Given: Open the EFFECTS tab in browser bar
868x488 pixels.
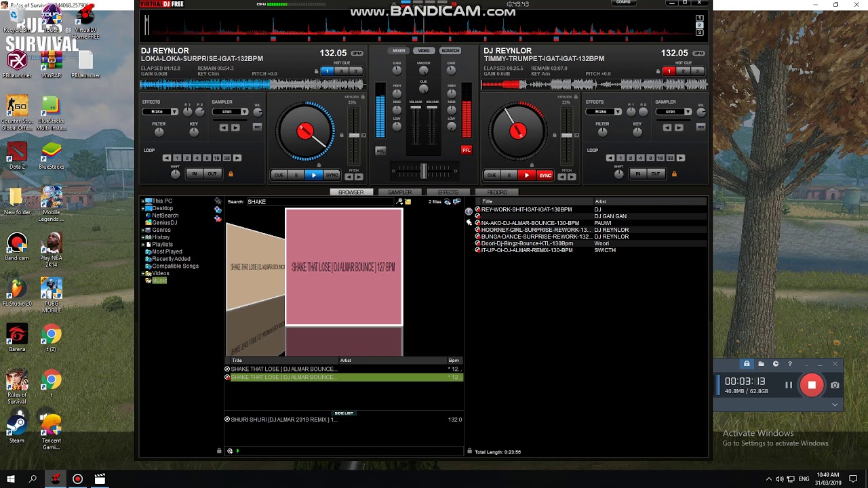Looking at the screenshot, I should tap(448, 192).
